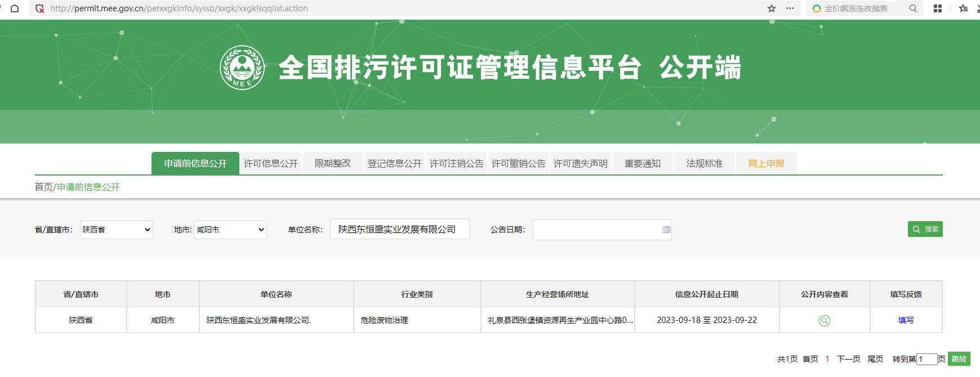Click 首页 pagination link

[x=810, y=359]
